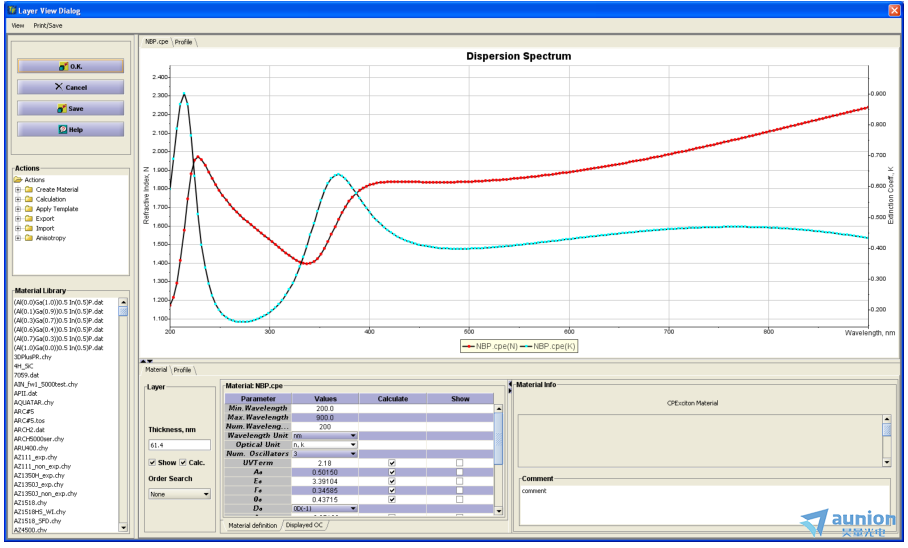Click the Calculation folder icon
The width and height of the screenshot is (908, 548).
pyautogui.click(x=28, y=199)
